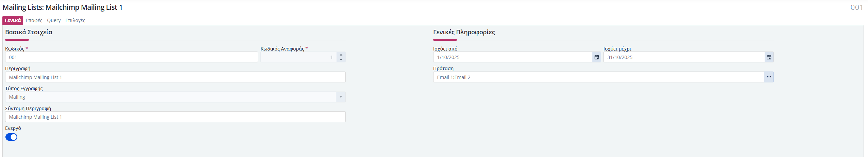
Task: Click the Πρόταση field with Email 1;Email 2
Action: click(599, 77)
